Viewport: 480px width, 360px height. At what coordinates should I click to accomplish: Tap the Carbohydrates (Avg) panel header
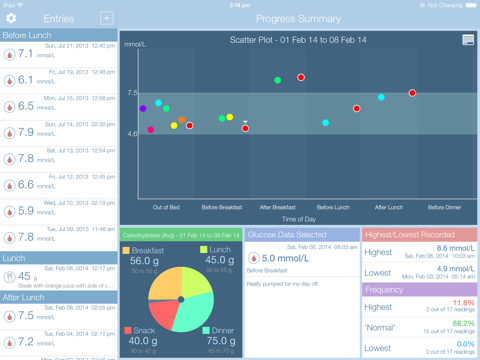click(181, 235)
